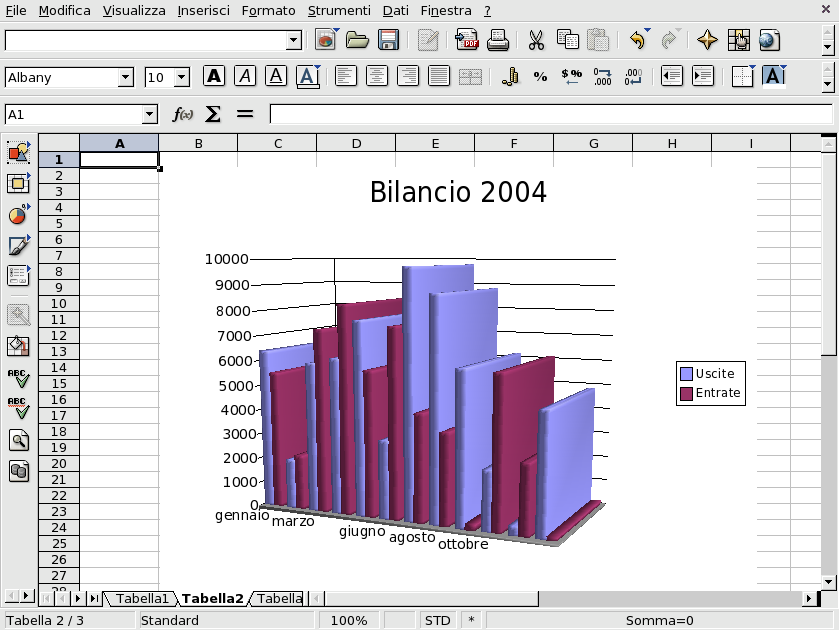
Task: Open the Albany font name dropdown
Action: pyautogui.click(x=125, y=77)
